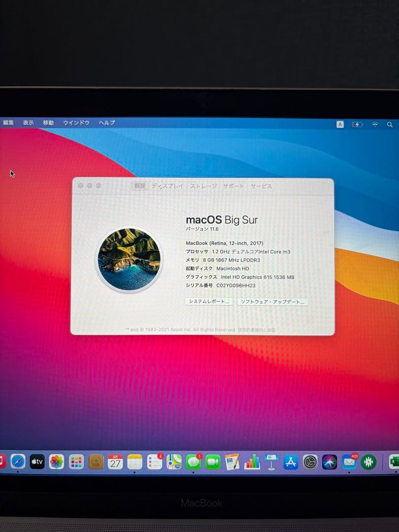Open Safari from the Dock
The height and width of the screenshot is (532, 399).
coord(18,462)
